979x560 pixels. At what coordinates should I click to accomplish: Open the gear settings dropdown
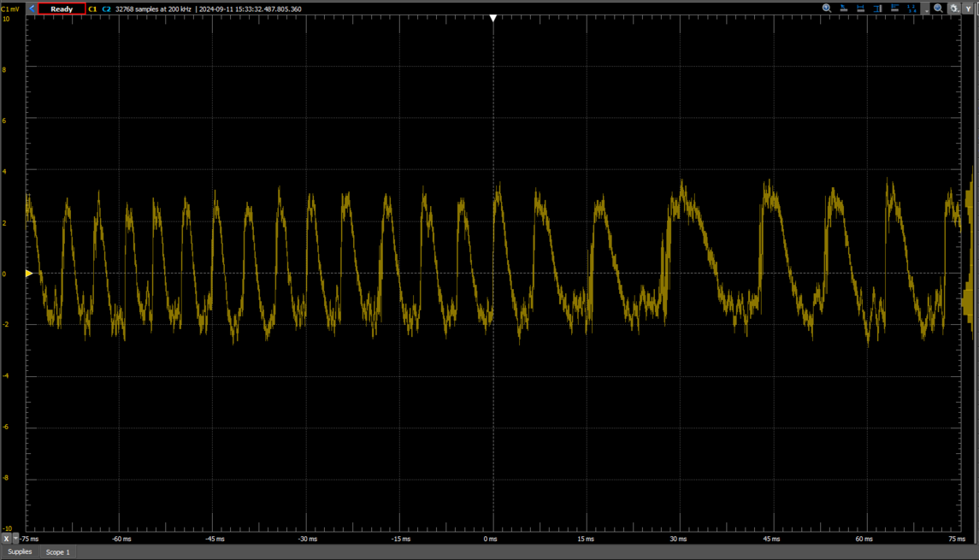(x=954, y=9)
